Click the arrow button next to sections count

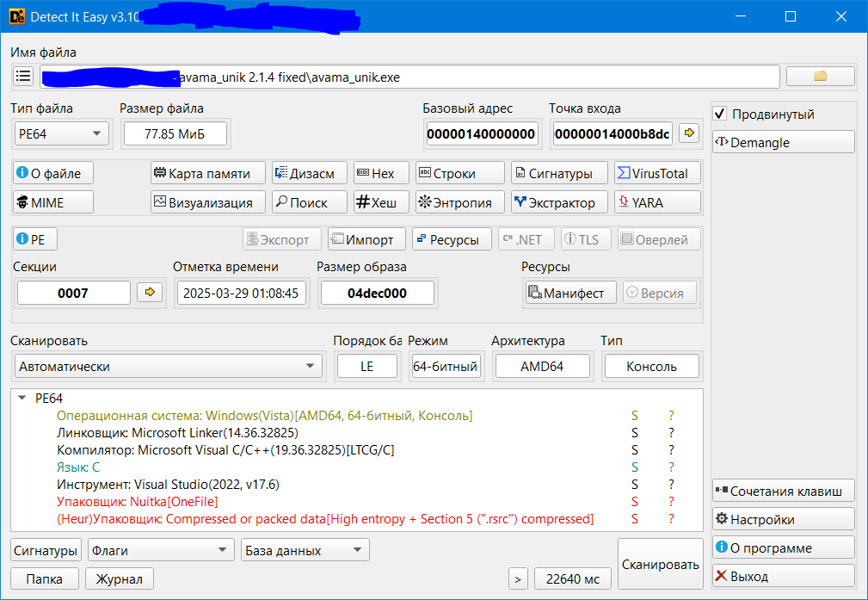tap(150, 293)
